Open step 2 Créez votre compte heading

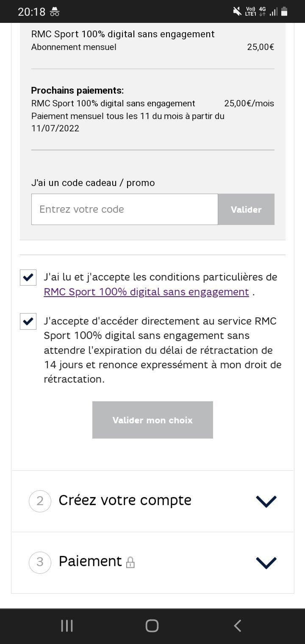[125, 500]
